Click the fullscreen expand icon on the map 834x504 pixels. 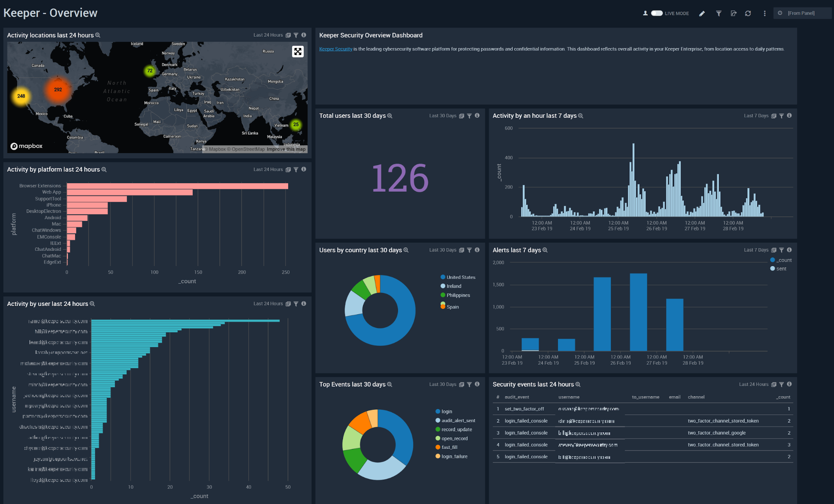(x=297, y=52)
